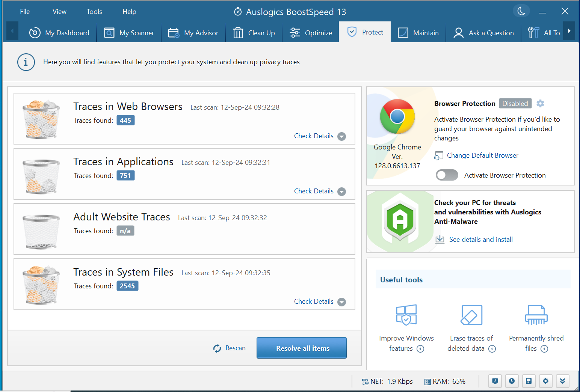Click the 445 traces found badge
The width and height of the screenshot is (580, 392).
pos(125,121)
